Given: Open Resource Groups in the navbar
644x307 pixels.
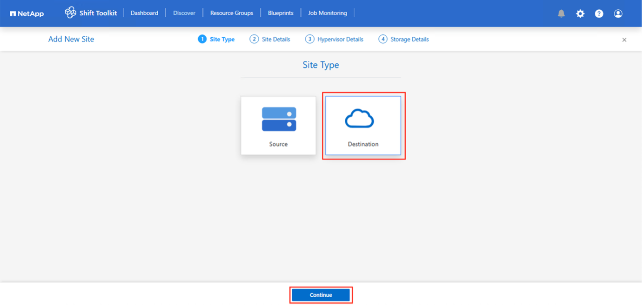Looking at the screenshot, I should point(232,13).
